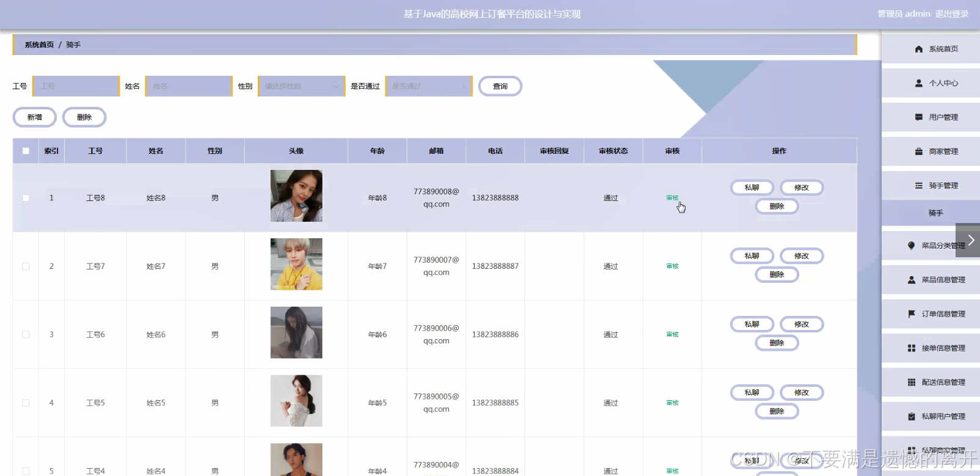Click the 删除 button below the filters
The width and height of the screenshot is (980, 476).
84,117
